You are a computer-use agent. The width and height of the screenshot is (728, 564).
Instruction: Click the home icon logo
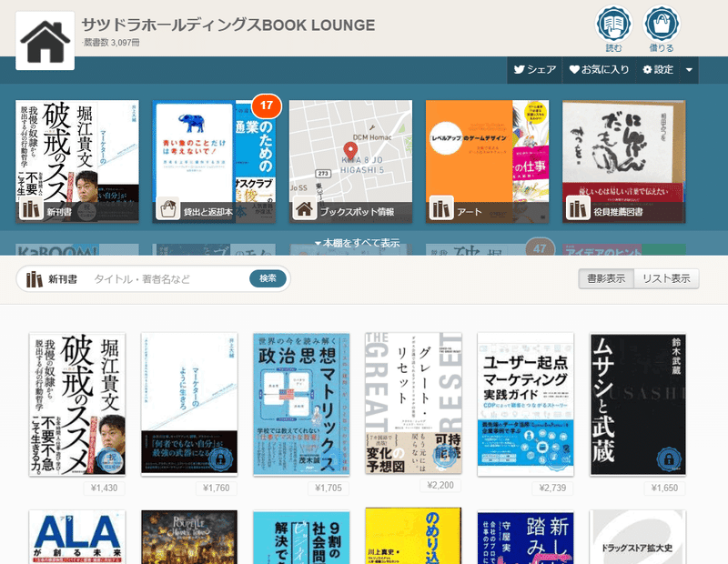(45, 41)
